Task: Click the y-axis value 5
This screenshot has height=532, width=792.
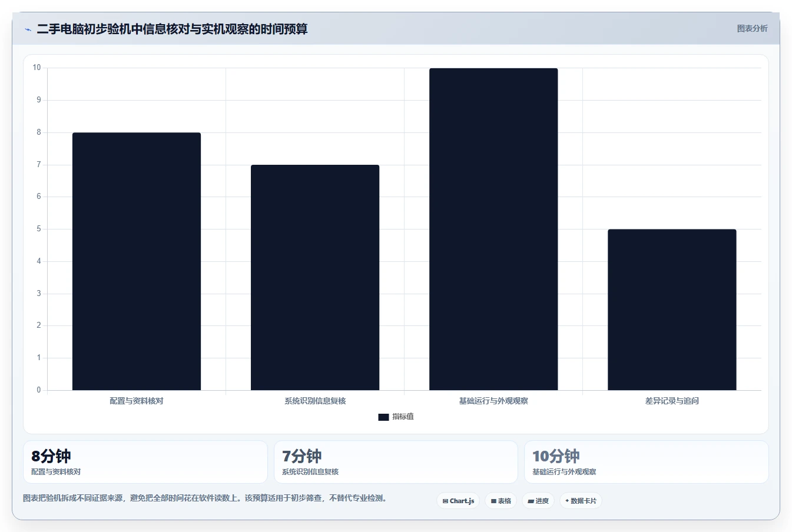Action: coord(39,229)
